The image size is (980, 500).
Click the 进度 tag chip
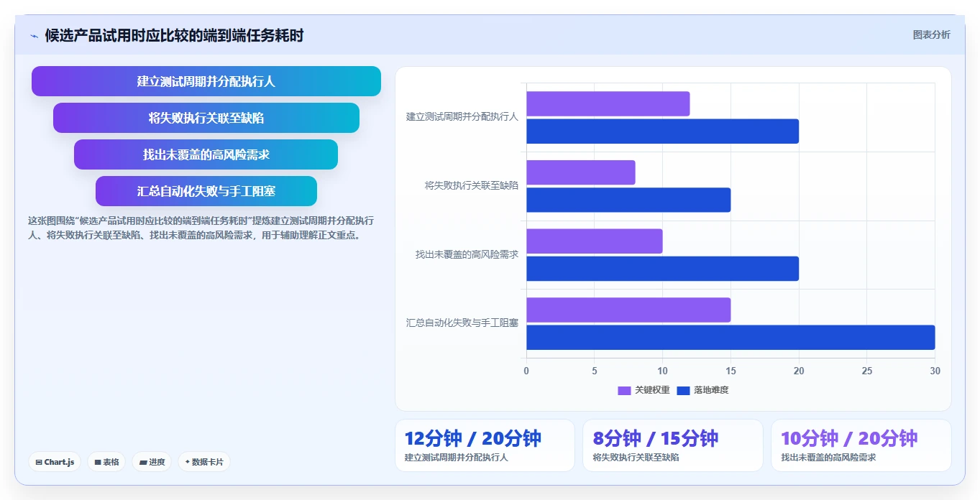pos(152,462)
